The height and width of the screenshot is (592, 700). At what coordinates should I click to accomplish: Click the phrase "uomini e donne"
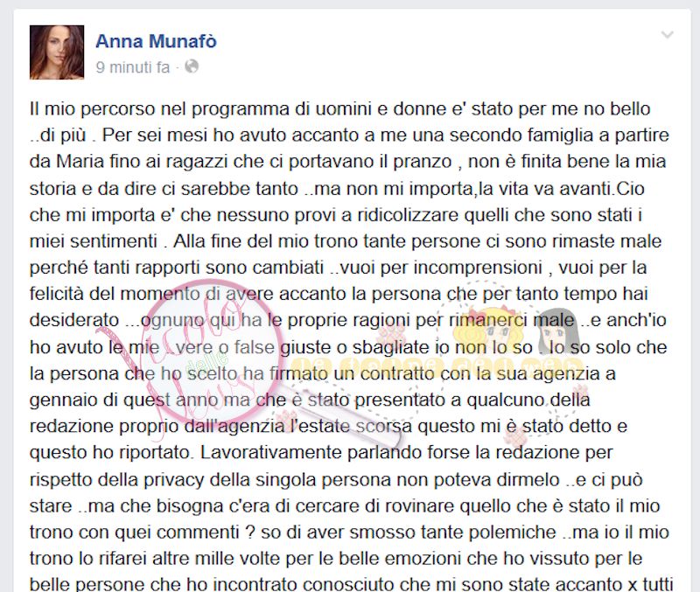[381, 108]
